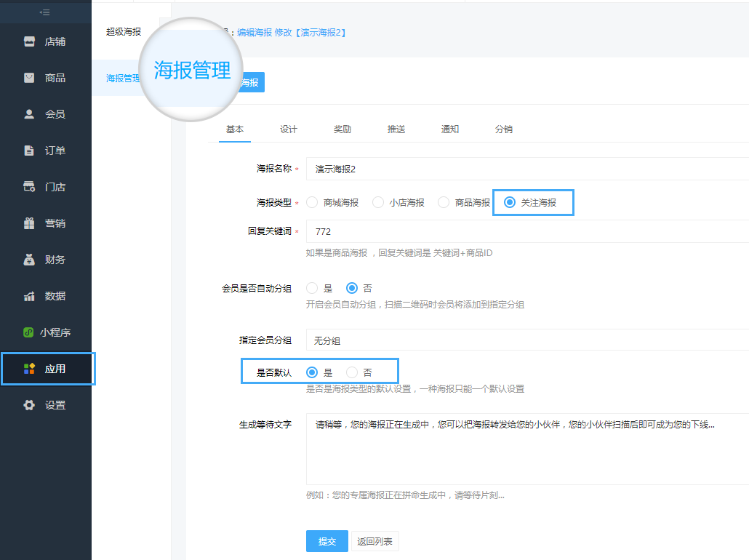The width and height of the screenshot is (749, 560).
Task: Select the 商城海报 poster type radio
Action: click(312, 203)
